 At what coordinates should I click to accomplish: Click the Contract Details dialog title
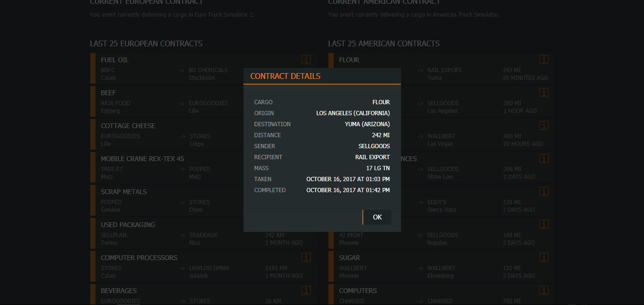click(285, 76)
